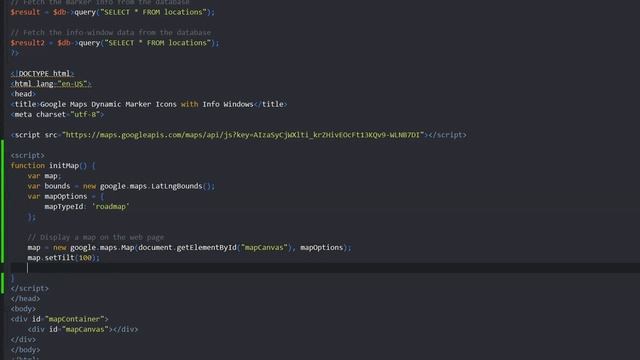Click the closing </body> tag
Viewport: 640px width, 360px height.
pos(25,350)
